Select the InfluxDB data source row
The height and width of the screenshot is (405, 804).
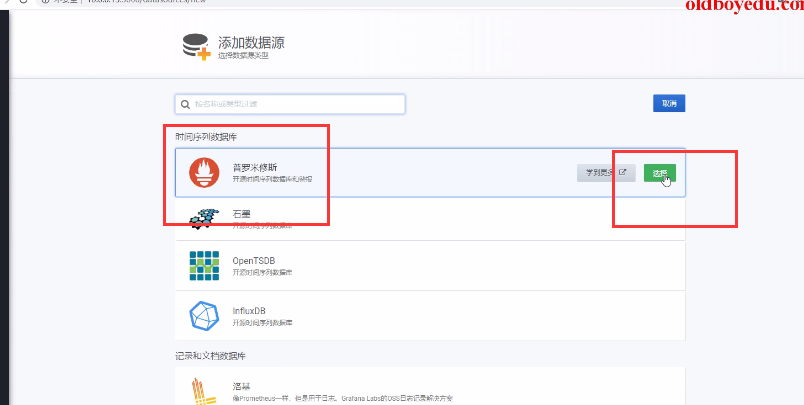click(430, 316)
